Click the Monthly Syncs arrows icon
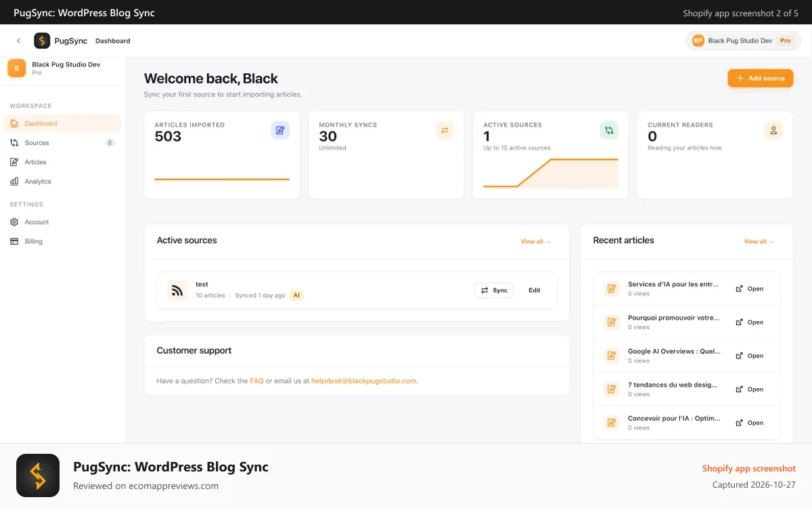 (445, 131)
